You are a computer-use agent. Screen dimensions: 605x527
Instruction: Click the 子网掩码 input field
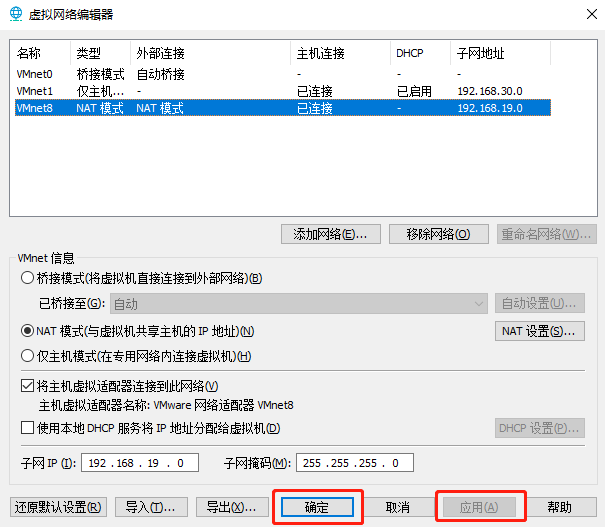(x=354, y=463)
